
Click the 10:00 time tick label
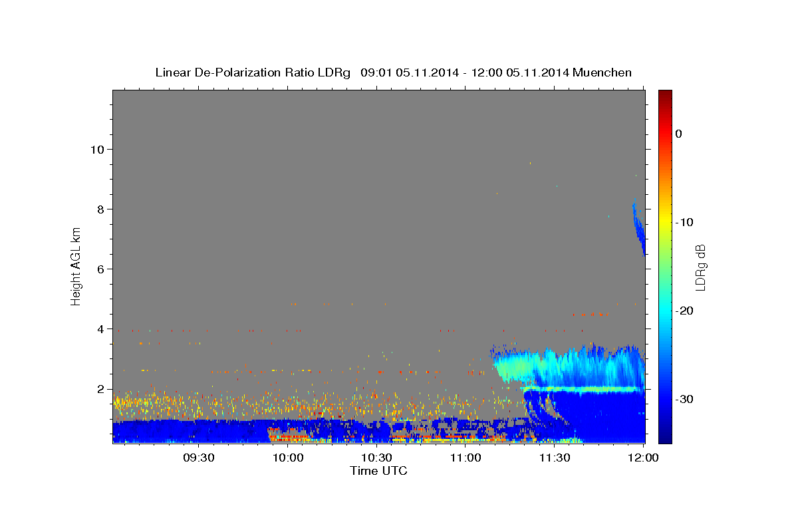tap(288, 458)
